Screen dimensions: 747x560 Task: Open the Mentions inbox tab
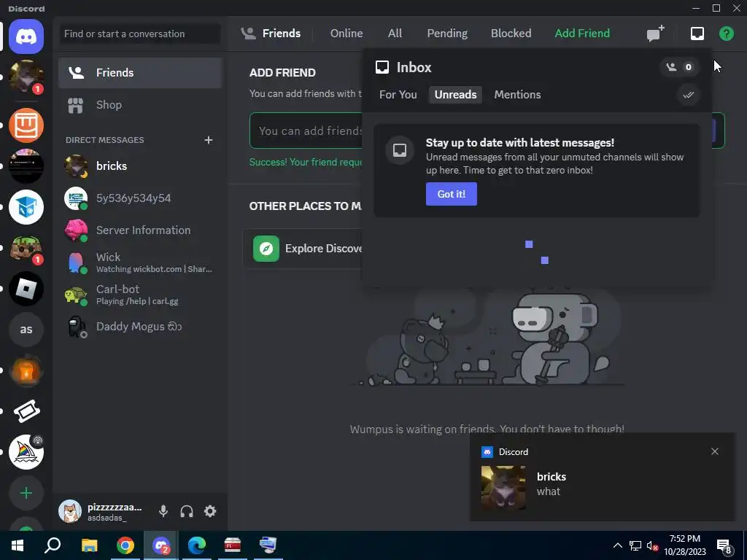[x=517, y=95]
